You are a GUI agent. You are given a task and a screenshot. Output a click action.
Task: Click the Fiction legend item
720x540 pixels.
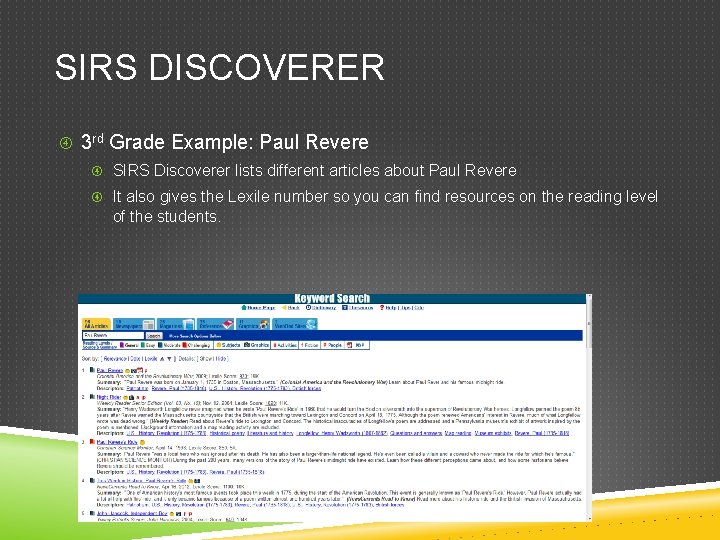[x=310, y=345]
